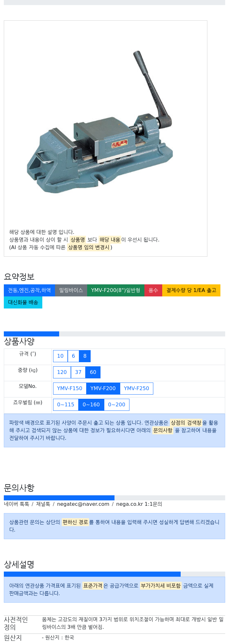Click the 전동,엔진,공작,하역 category tag
Image resolution: width=229 pixels, height=644 pixels.
pos(29,290)
